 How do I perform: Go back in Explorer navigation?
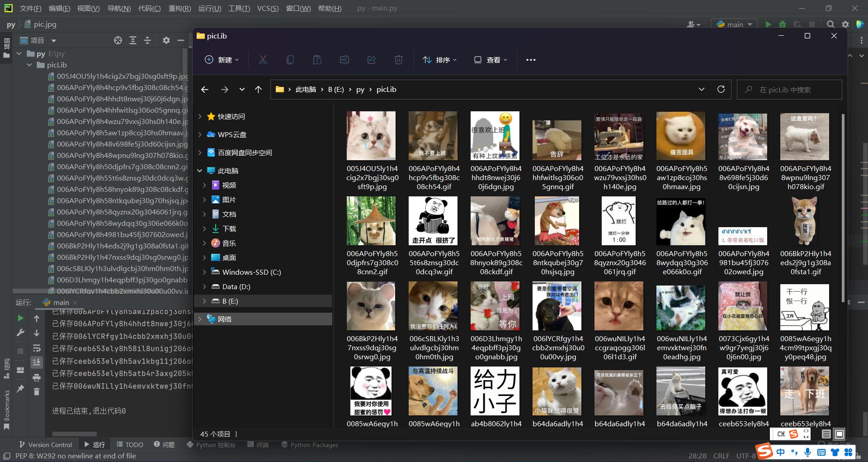[205, 90]
